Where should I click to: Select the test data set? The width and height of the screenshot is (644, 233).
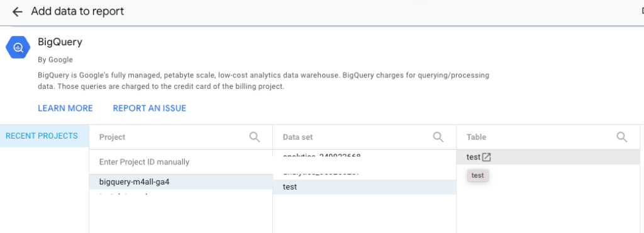tap(364, 187)
